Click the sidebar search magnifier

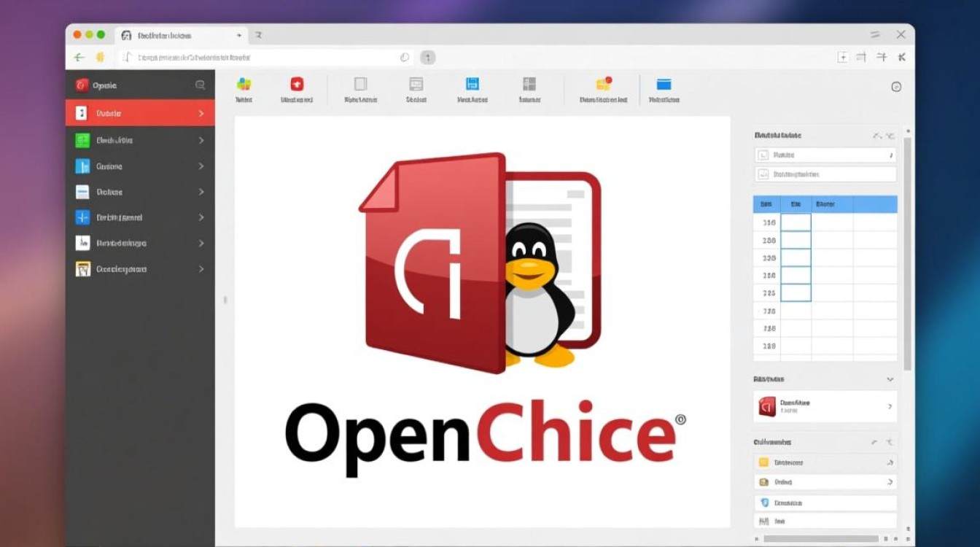(200, 85)
